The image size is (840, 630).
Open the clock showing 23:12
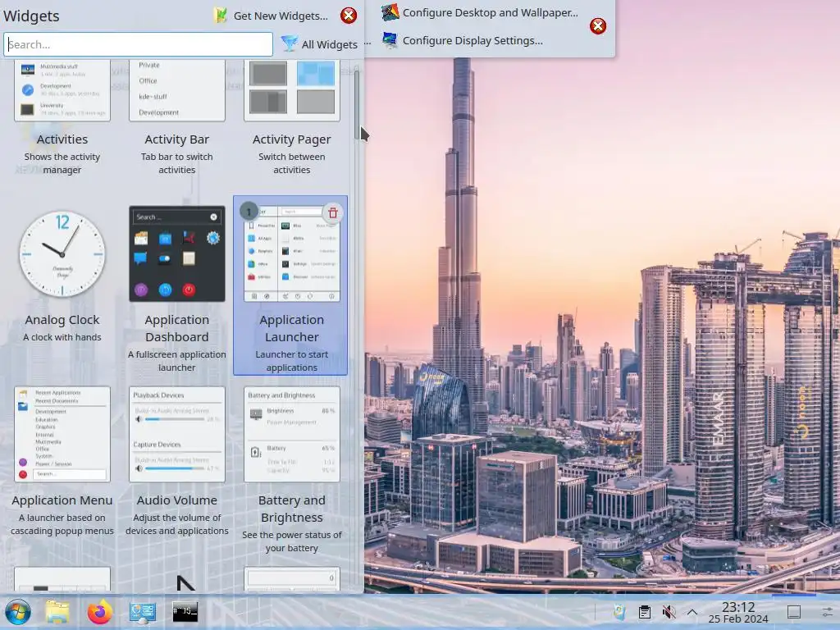tap(738, 612)
